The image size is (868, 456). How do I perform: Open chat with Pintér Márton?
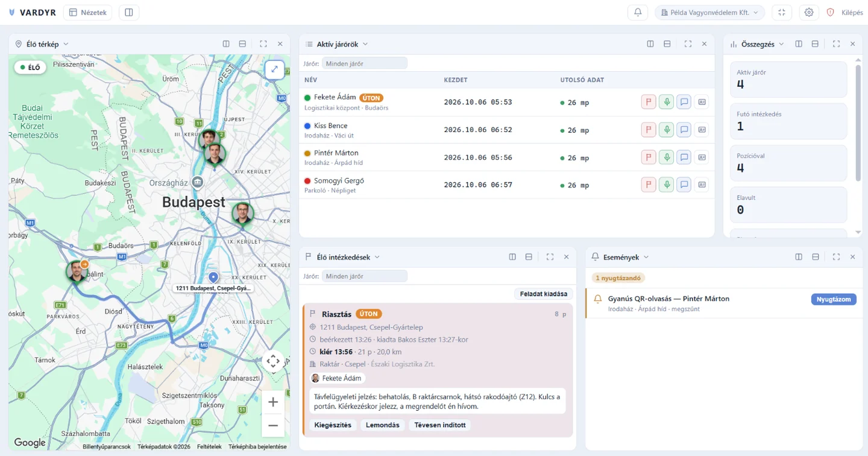pyautogui.click(x=684, y=157)
